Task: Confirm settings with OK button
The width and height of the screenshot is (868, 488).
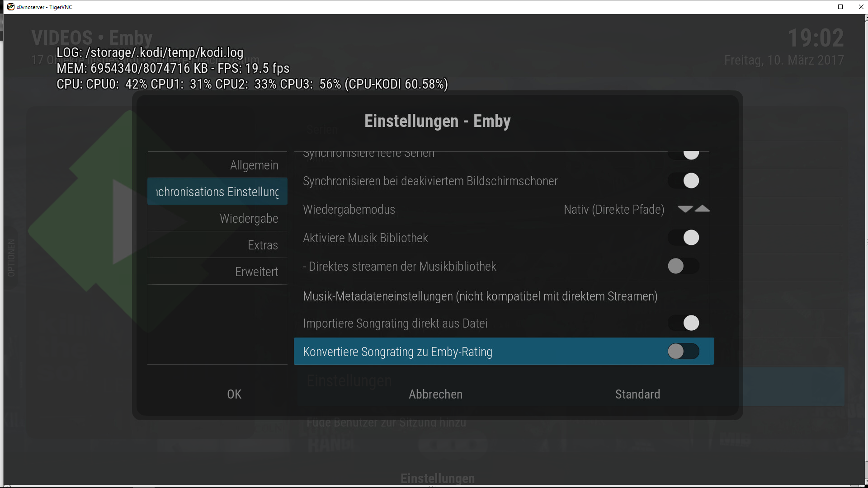Action: (x=234, y=394)
